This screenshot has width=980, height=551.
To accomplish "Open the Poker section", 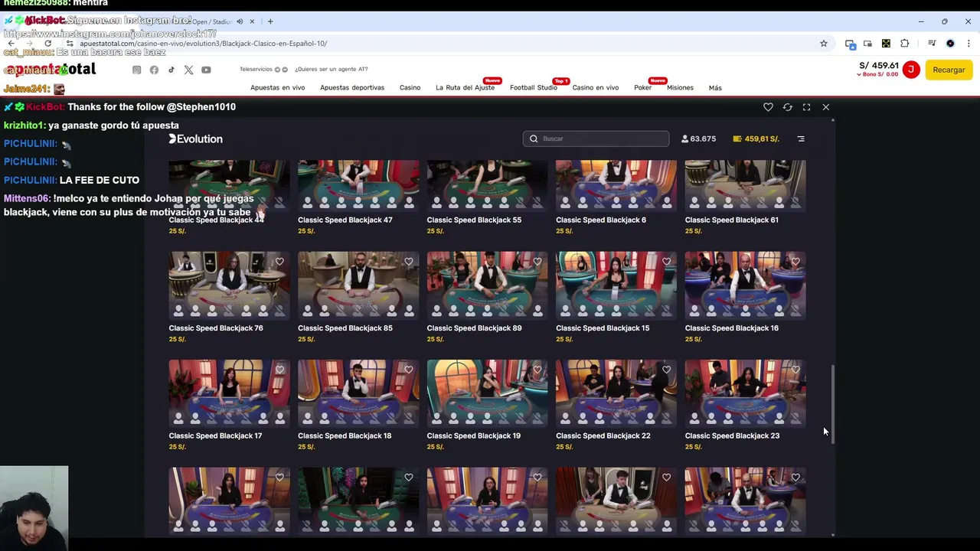I will pos(642,87).
